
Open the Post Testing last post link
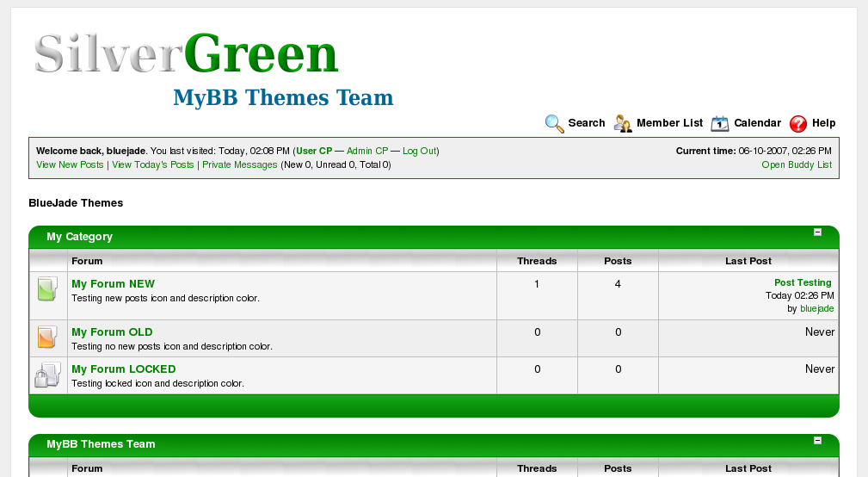click(803, 282)
